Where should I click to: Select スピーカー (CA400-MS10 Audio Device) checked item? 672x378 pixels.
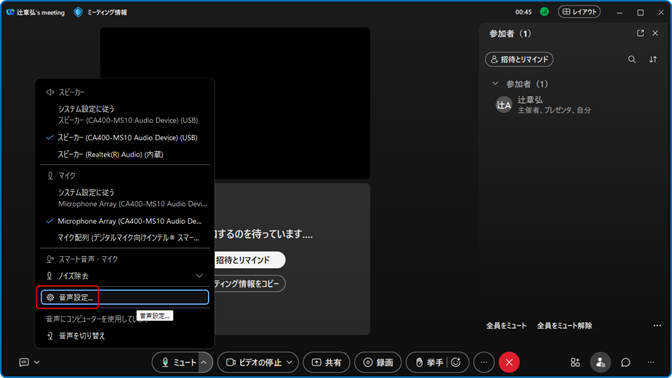coord(125,138)
